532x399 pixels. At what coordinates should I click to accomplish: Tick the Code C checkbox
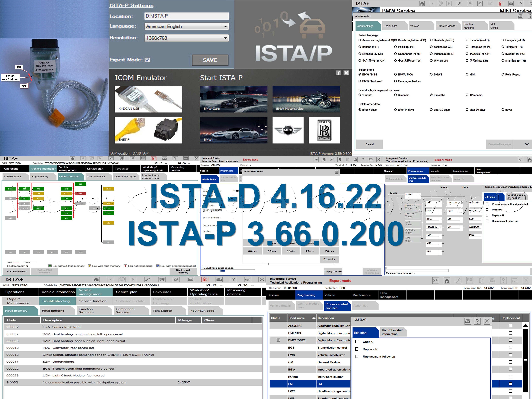pyautogui.click(x=357, y=342)
